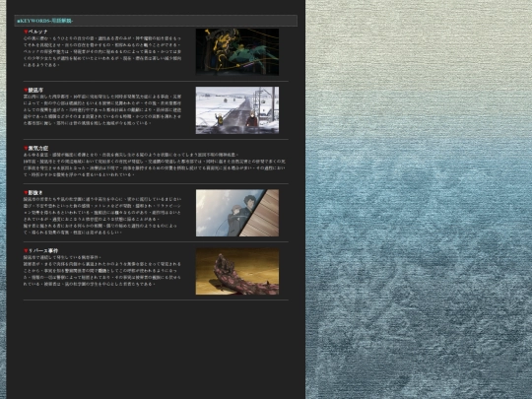Click the red triangle beside ペルソナ

26,32
